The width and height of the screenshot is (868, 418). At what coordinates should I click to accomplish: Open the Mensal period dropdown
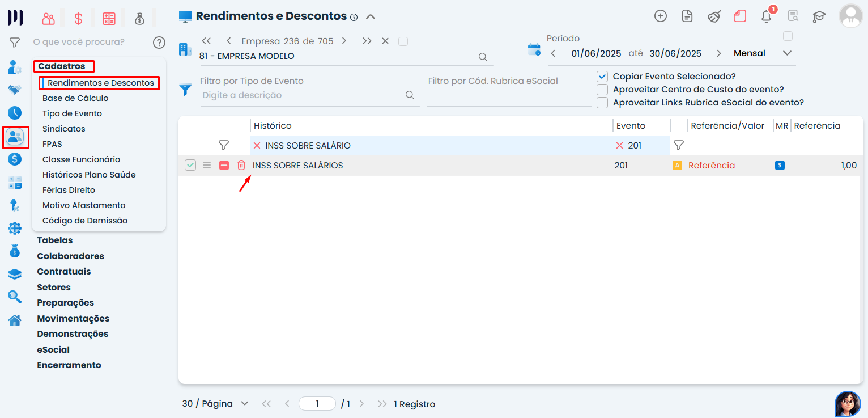(x=786, y=53)
